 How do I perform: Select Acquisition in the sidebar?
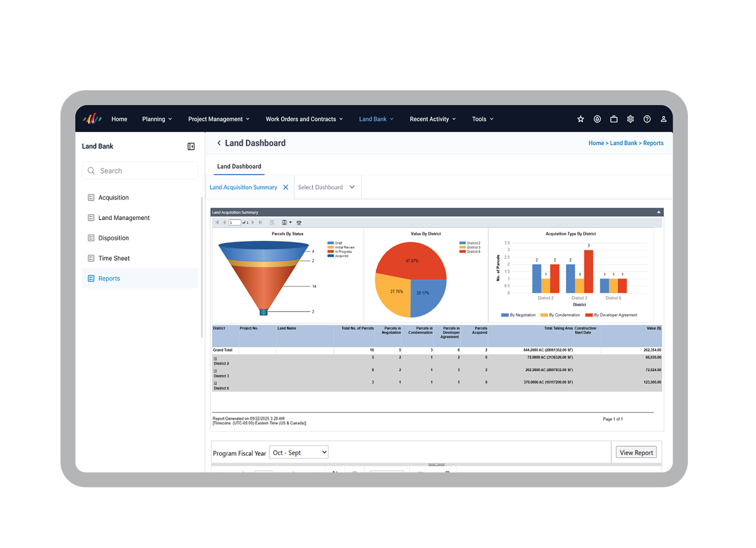click(113, 198)
